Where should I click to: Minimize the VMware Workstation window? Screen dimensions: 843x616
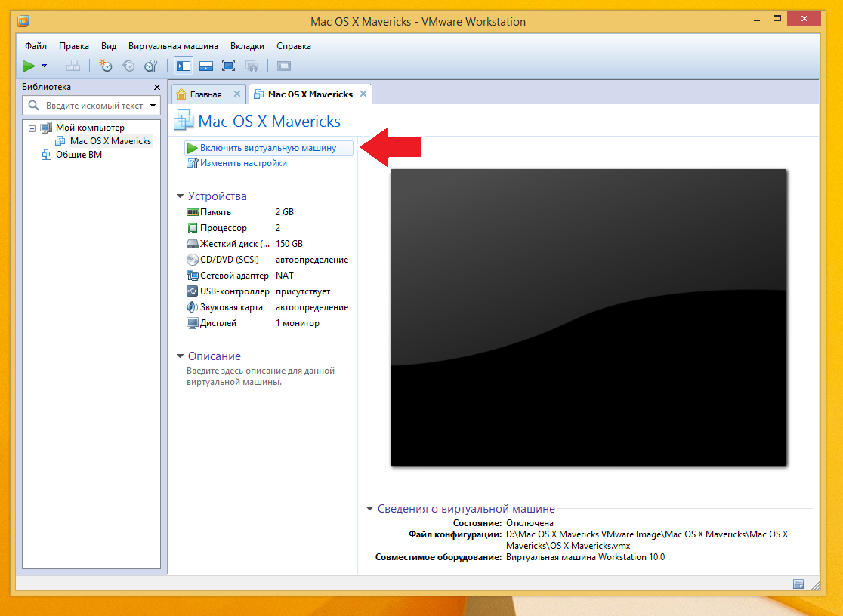[757, 20]
